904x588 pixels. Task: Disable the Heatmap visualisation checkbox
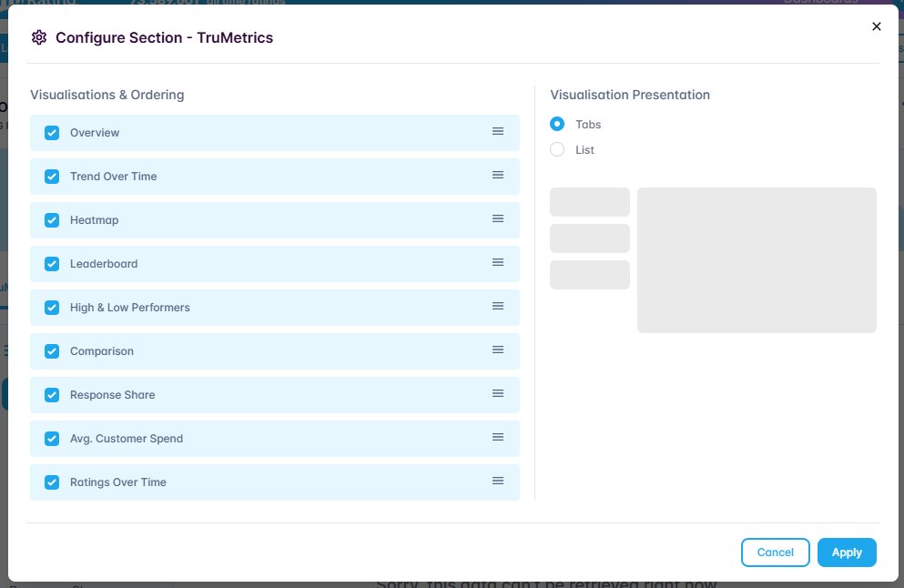52,220
